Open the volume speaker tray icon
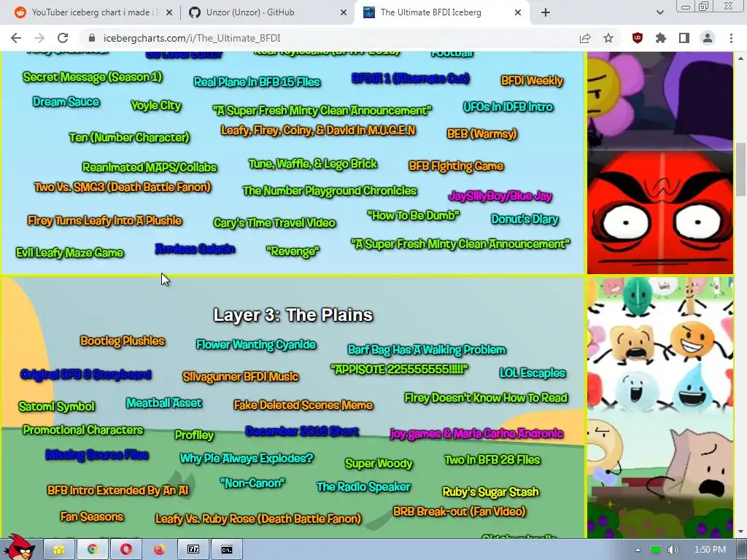Image resolution: width=747 pixels, height=560 pixels. [x=672, y=550]
